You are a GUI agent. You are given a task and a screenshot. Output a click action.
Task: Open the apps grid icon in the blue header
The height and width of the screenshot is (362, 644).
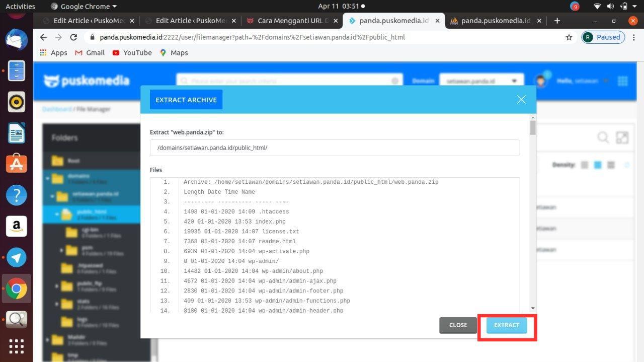click(622, 81)
